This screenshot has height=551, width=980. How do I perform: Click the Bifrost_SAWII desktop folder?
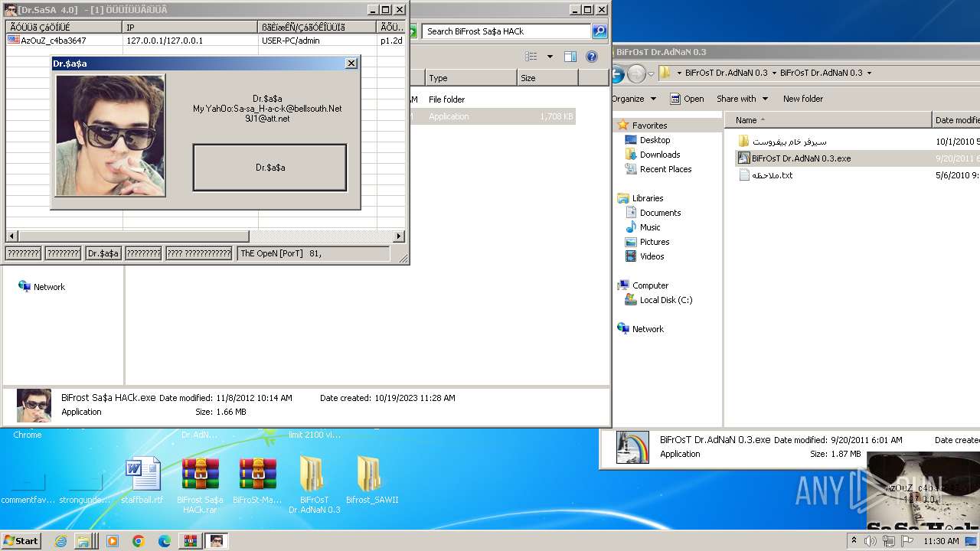pos(372,481)
